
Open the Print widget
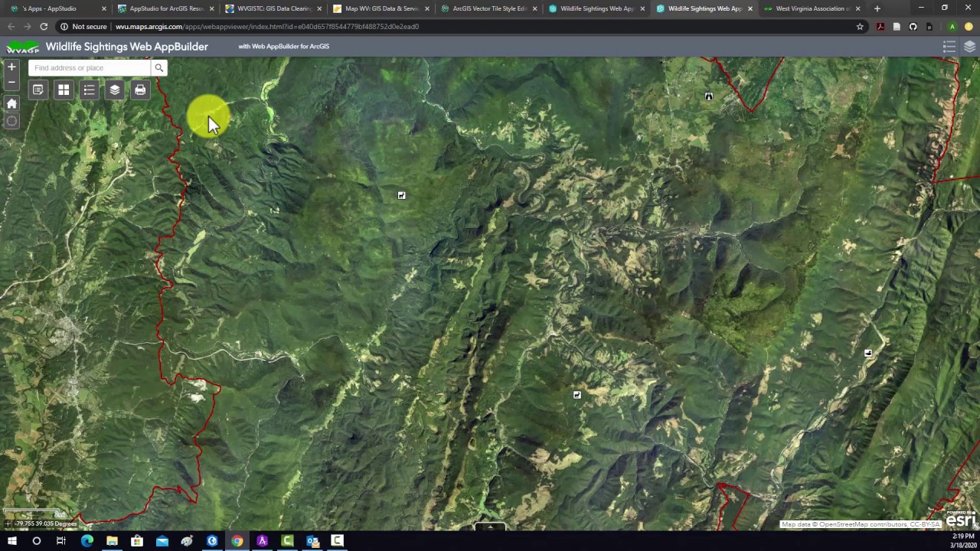tap(140, 90)
